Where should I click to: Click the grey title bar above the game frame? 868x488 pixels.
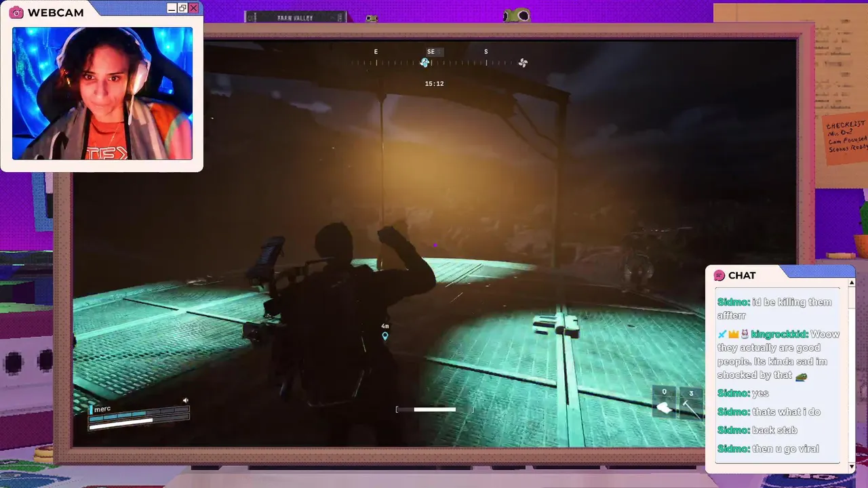295,18
